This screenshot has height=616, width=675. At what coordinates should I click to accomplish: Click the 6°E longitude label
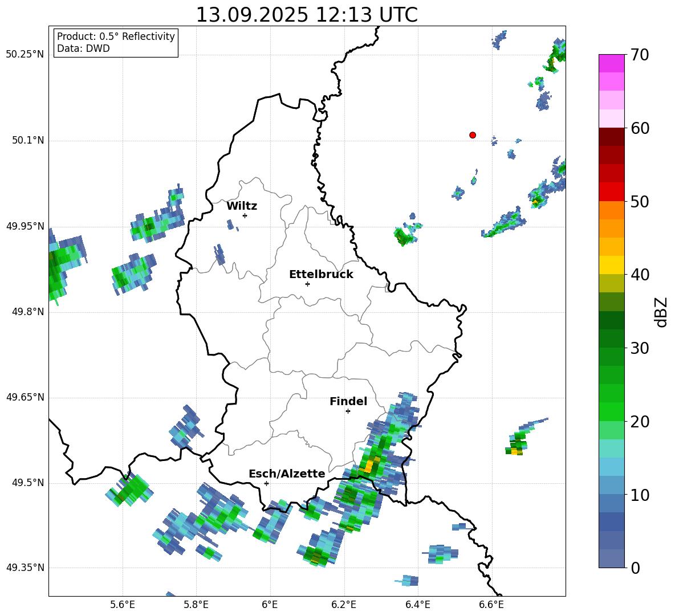coord(270,605)
